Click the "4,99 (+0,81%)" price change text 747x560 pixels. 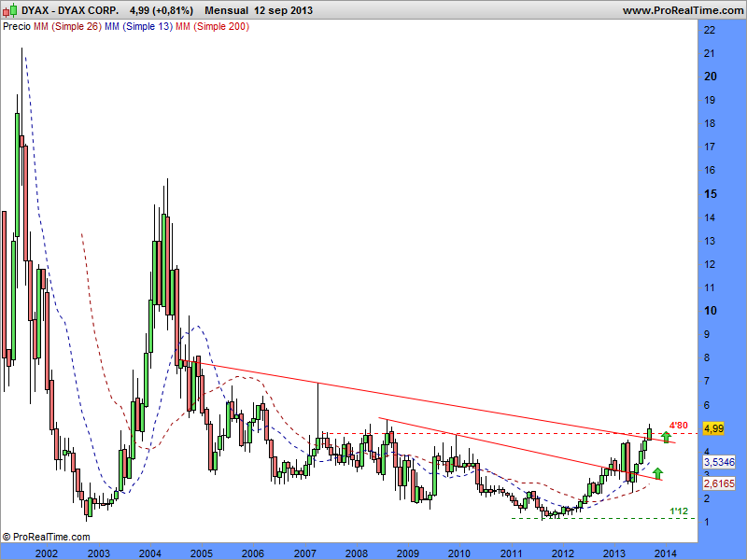[x=162, y=10]
